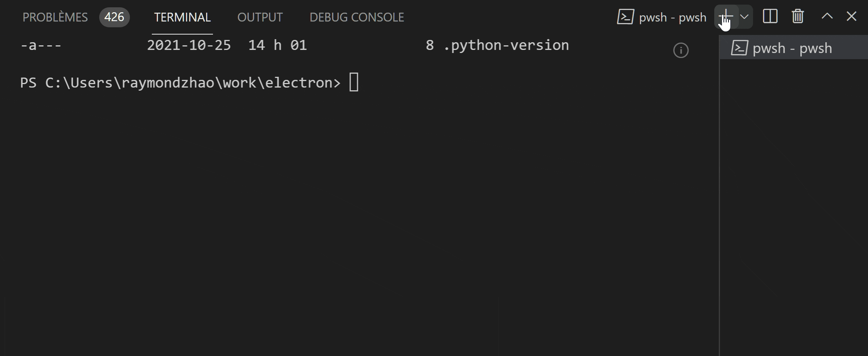Click the blinking cursor block in the terminal
Viewport: 868px width, 356px height.
pos(354,82)
